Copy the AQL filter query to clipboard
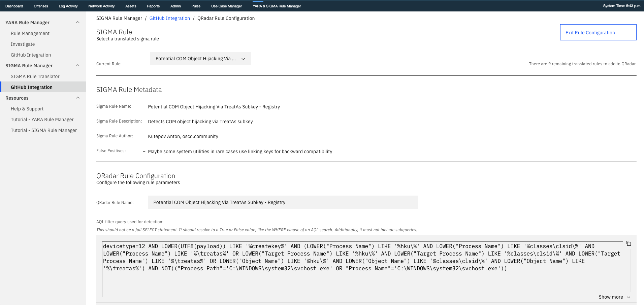This screenshot has width=644, height=305. tap(629, 243)
